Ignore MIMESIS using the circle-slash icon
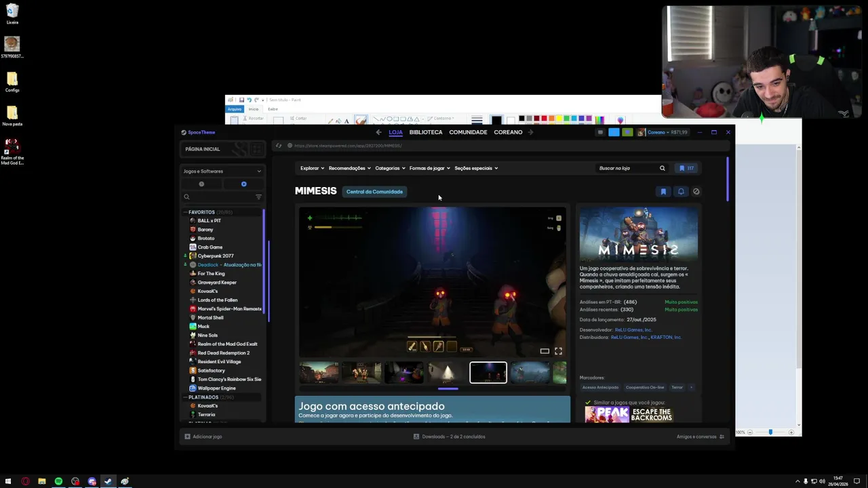 coord(696,192)
